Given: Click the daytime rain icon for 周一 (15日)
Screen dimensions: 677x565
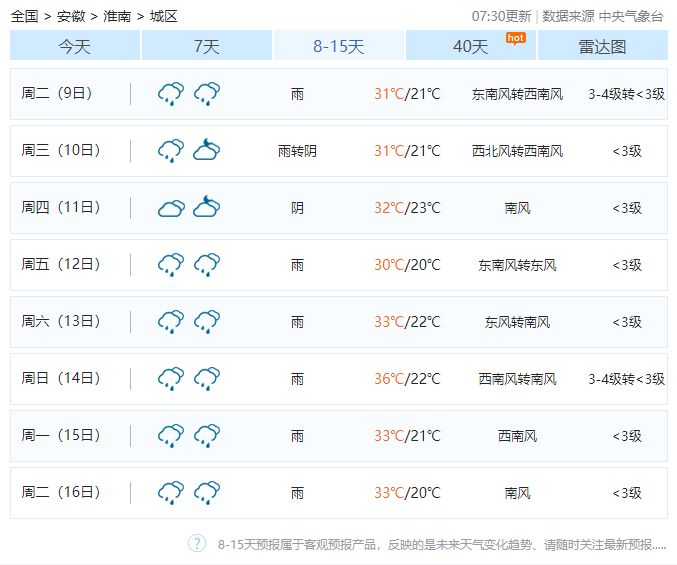Looking at the screenshot, I should [x=171, y=436].
